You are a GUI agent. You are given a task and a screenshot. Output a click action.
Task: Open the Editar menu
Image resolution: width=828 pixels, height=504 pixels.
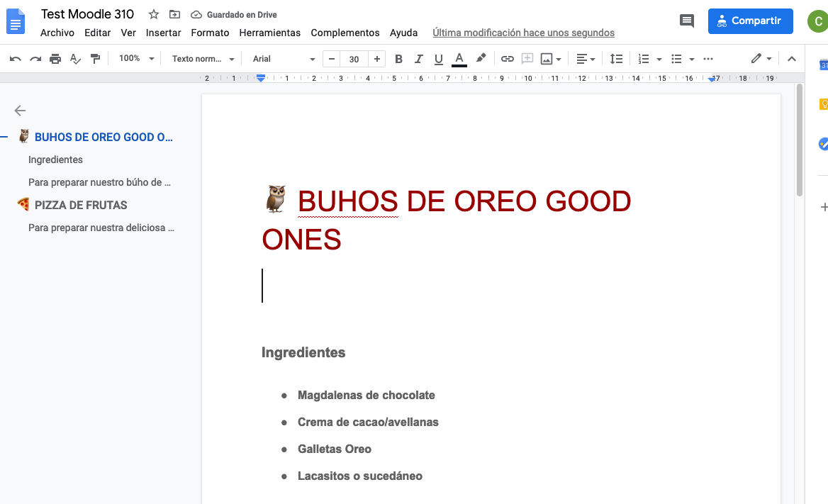98,33
